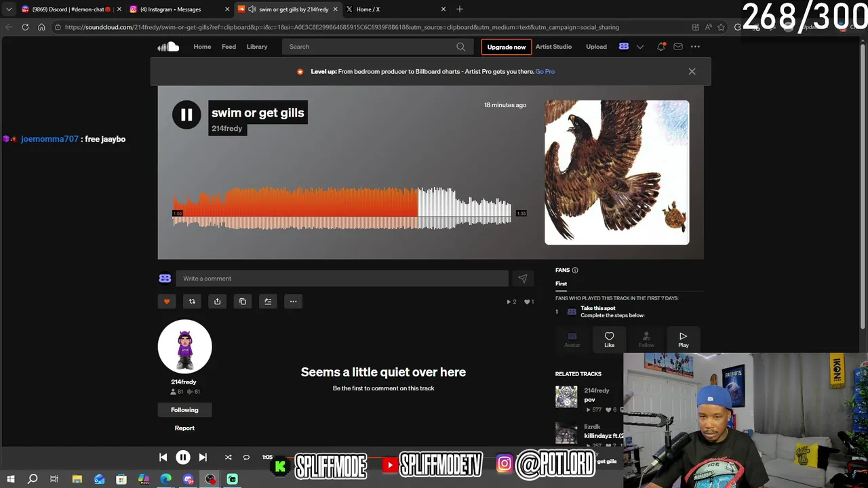Reload the page with refresh icon
Viewport: 868px width, 488px height.
pyautogui.click(x=25, y=27)
